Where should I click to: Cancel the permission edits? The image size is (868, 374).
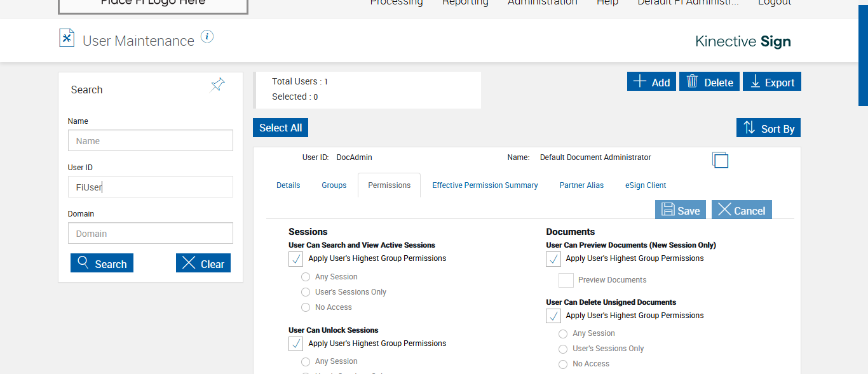tap(741, 210)
